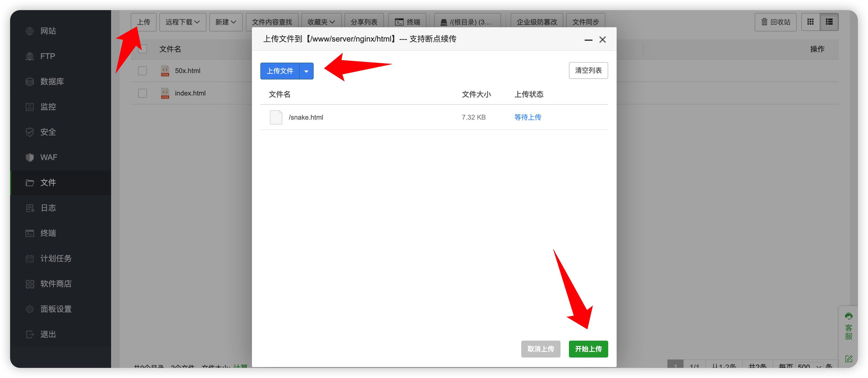Click the 安全 shield icon
The width and height of the screenshot is (868, 378).
30,132
